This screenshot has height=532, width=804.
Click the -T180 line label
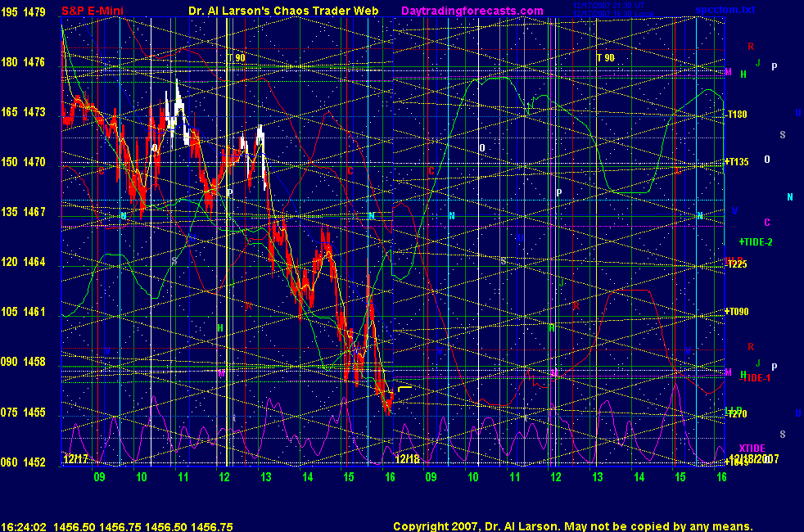(x=738, y=115)
